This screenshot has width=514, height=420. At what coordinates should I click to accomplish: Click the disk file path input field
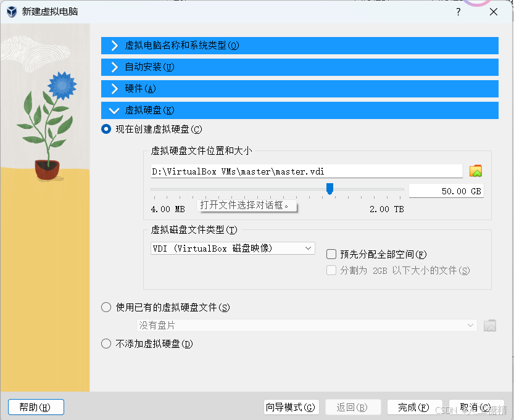(307, 171)
